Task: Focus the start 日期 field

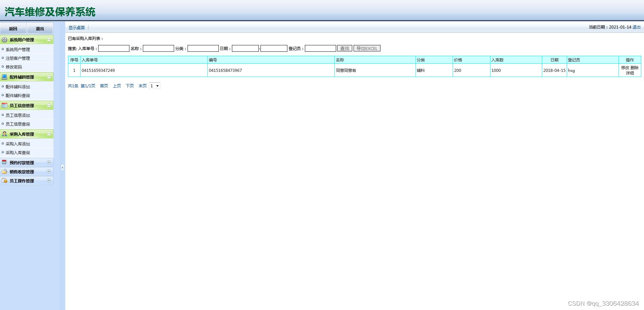Action: click(x=245, y=48)
